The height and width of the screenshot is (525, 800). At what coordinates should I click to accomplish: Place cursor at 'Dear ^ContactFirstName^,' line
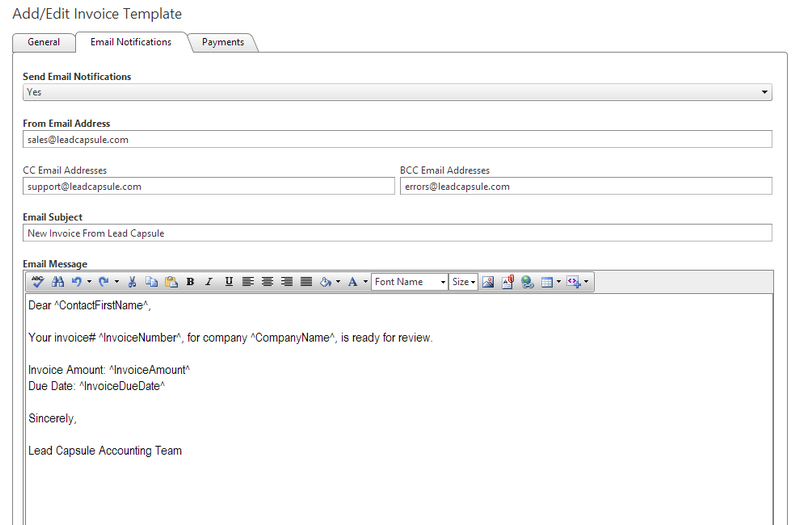point(90,305)
